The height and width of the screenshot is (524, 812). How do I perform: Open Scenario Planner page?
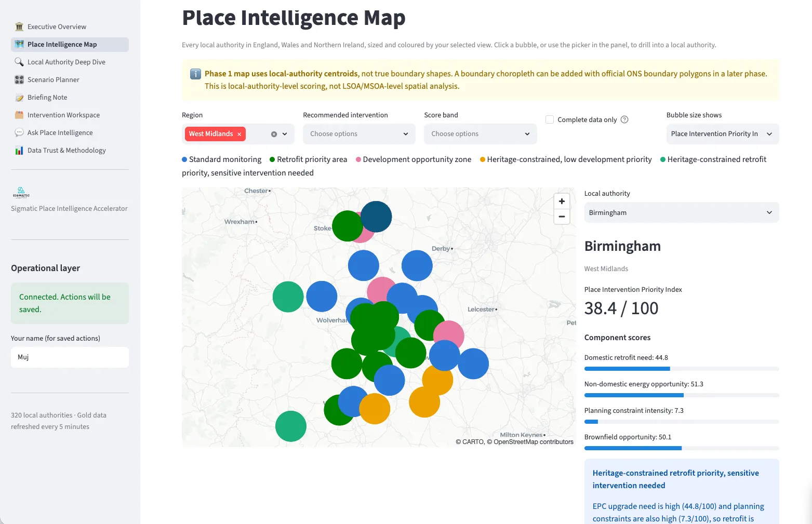click(70, 79)
